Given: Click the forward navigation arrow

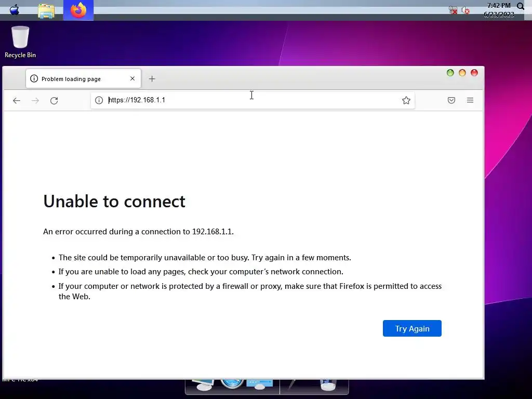Looking at the screenshot, I should click(35, 100).
